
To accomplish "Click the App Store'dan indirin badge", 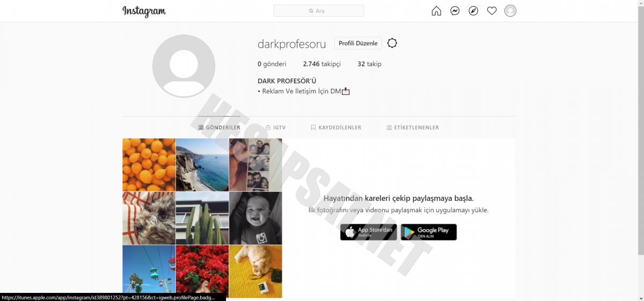I will click(369, 232).
